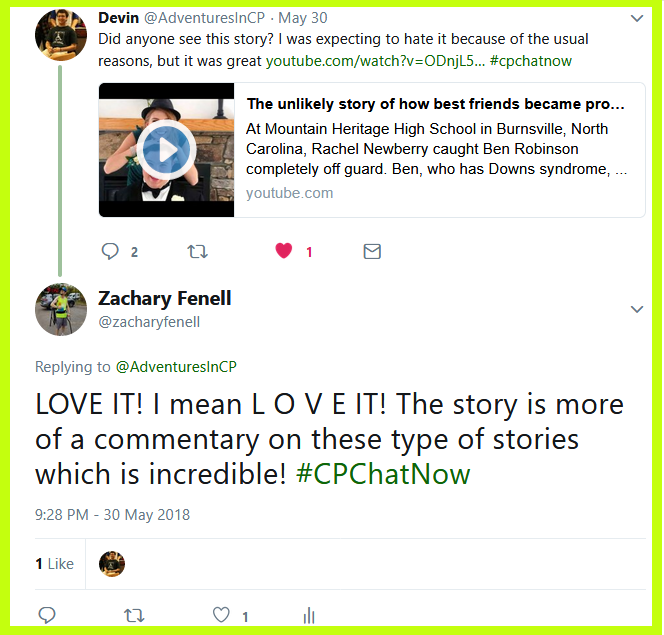Toggle the red heart on Devin's tweet
664x635 pixels.
click(284, 251)
